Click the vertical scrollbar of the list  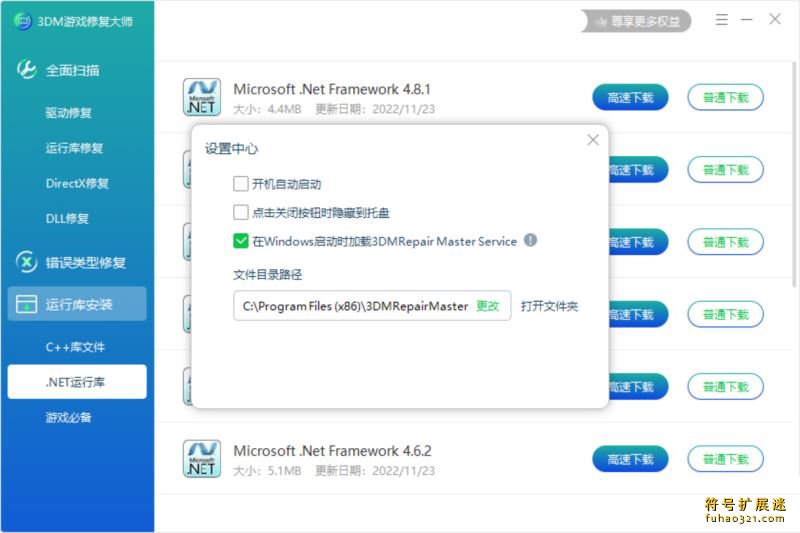(794, 173)
